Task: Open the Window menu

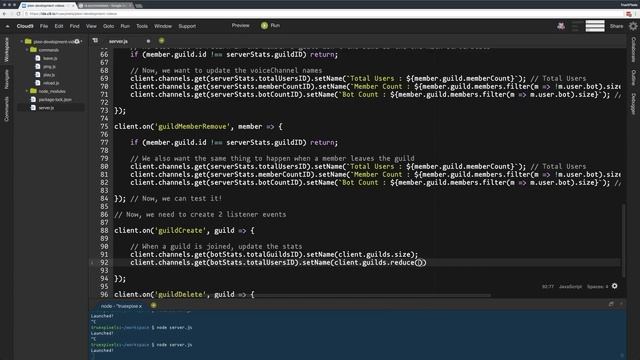Action: pyautogui.click(x=163, y=26)
